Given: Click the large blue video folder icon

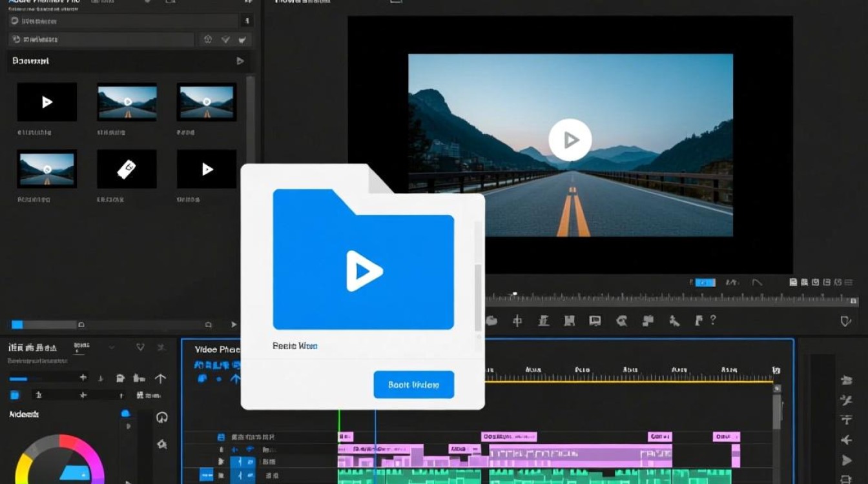Looking at the screenshot, I should (363, 260).
